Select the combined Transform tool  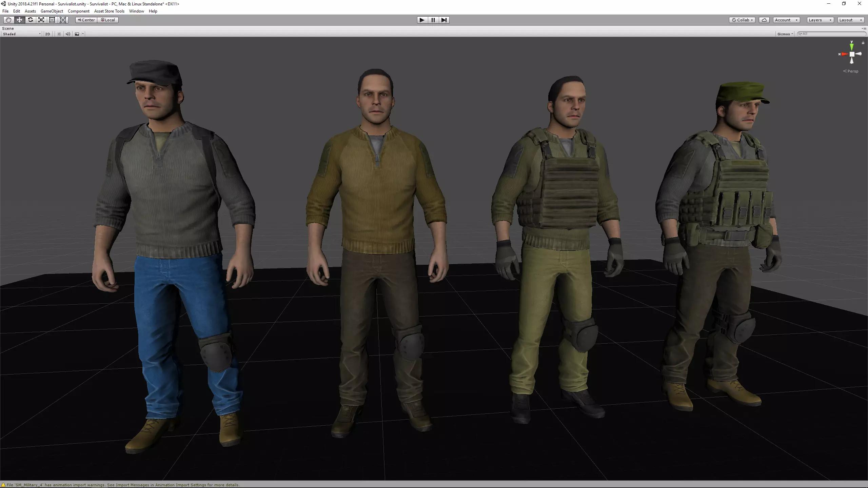point(63,20)
